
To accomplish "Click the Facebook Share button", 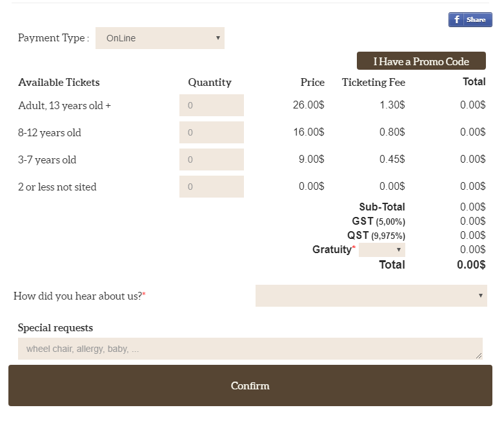I will (470, 20).
